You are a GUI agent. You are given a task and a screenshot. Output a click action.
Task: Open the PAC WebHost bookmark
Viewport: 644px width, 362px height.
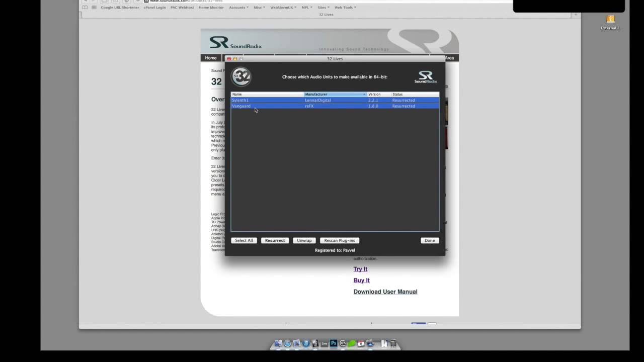[x=182, y=8]
